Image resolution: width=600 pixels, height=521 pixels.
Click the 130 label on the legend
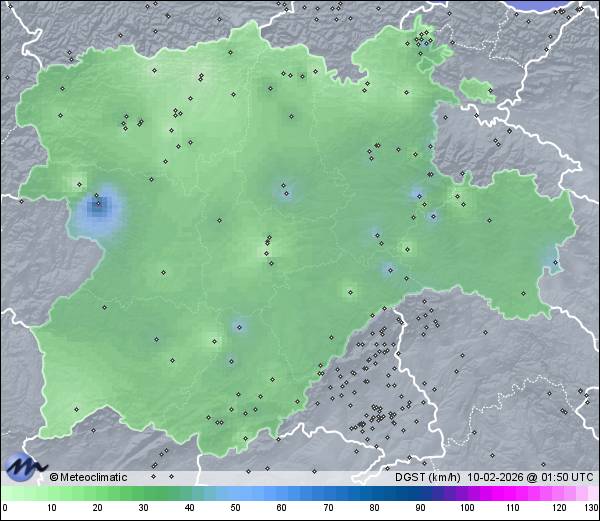590,508
